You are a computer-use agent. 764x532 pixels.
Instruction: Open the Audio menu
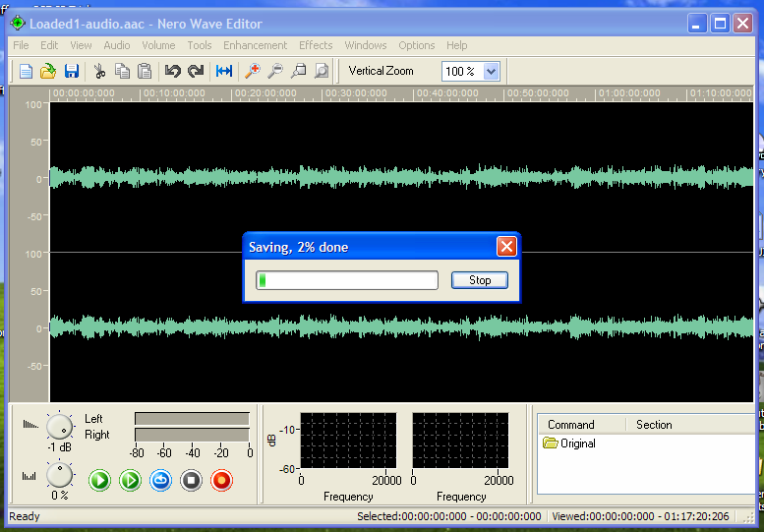point(117,45)
